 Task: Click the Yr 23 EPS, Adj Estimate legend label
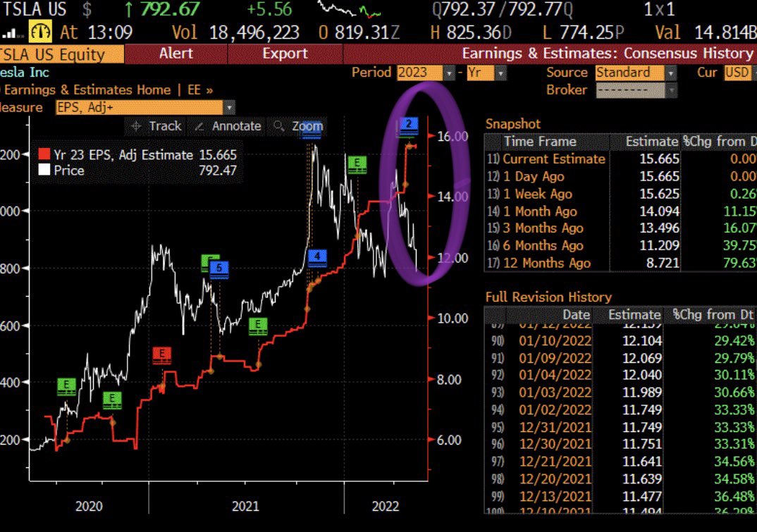[x=123, y=154]
